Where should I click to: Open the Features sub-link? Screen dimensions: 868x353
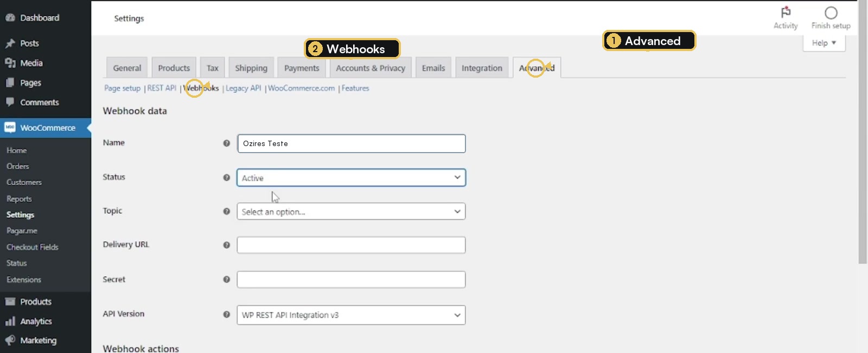coord(355,88)
